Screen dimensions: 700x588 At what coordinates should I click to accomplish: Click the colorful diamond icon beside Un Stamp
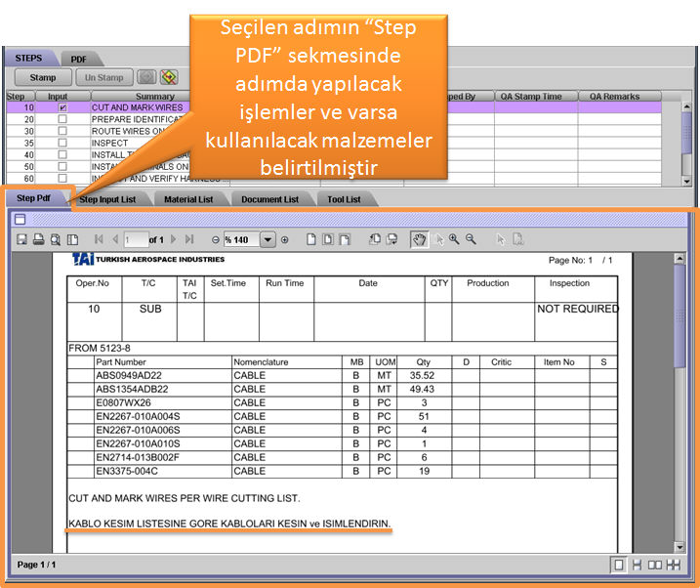coord(170,77)
